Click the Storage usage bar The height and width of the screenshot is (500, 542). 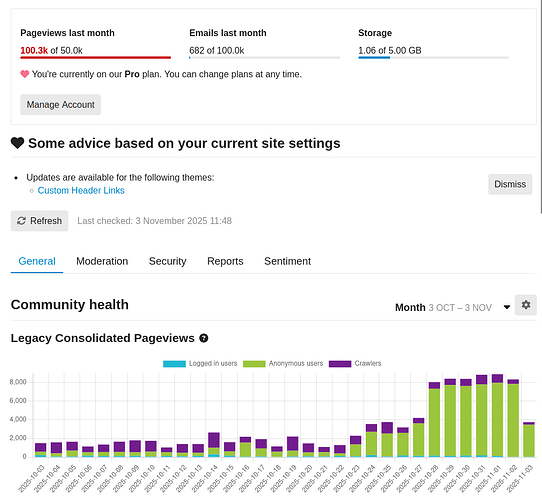pos(434,57)
